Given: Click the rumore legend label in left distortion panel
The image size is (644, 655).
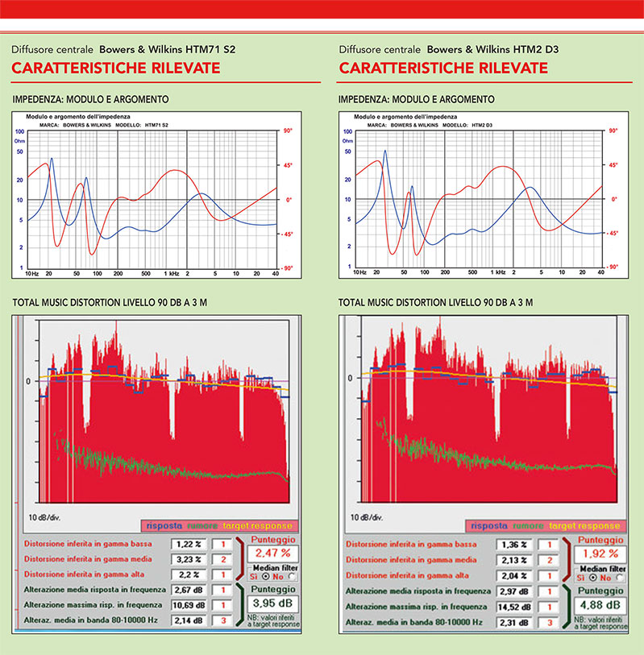Looking at the screenshot, I should tap(202, 526).
